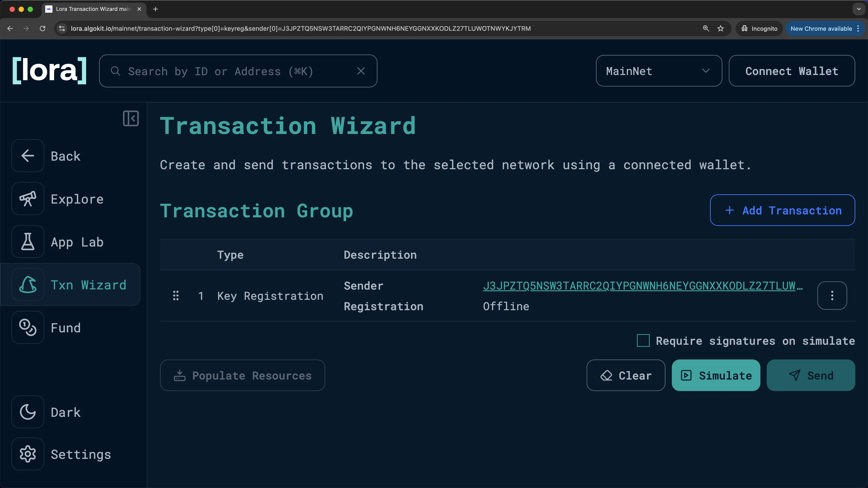Open the Key Registration row options menu
This screenshot has width=868, height=488.
point(832,295)
